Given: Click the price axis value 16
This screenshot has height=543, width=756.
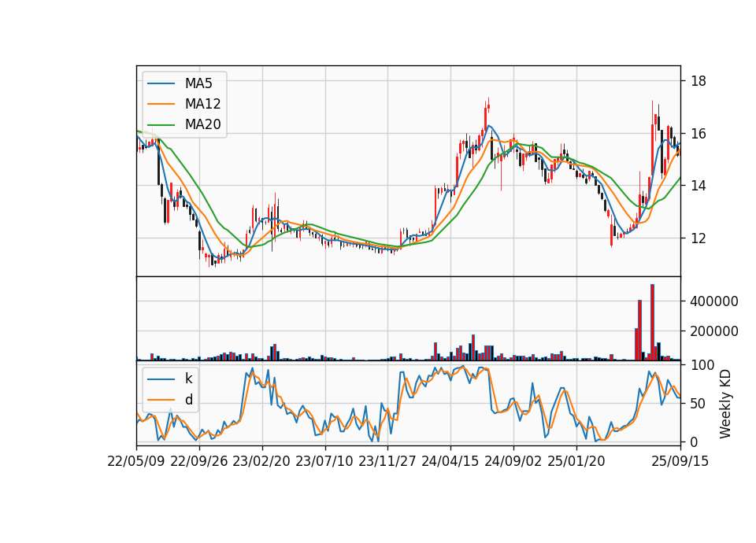Looking at the screenshot, I should 699,134.
